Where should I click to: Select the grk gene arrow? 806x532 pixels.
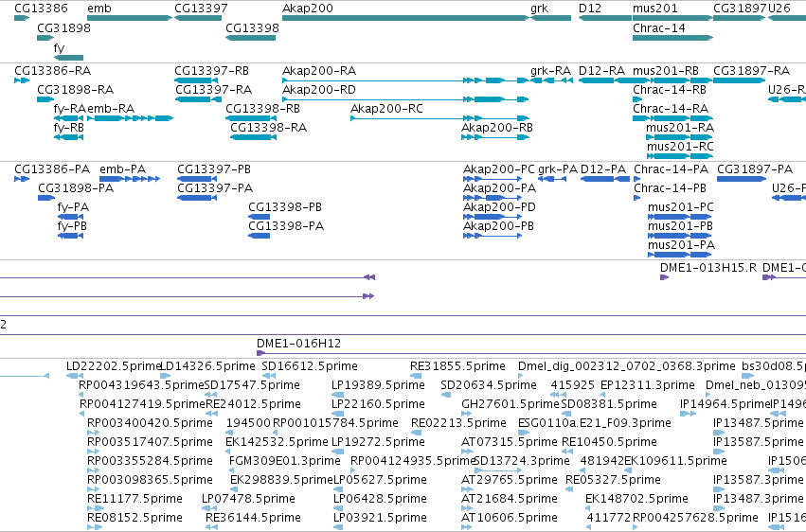coord(550,18)
